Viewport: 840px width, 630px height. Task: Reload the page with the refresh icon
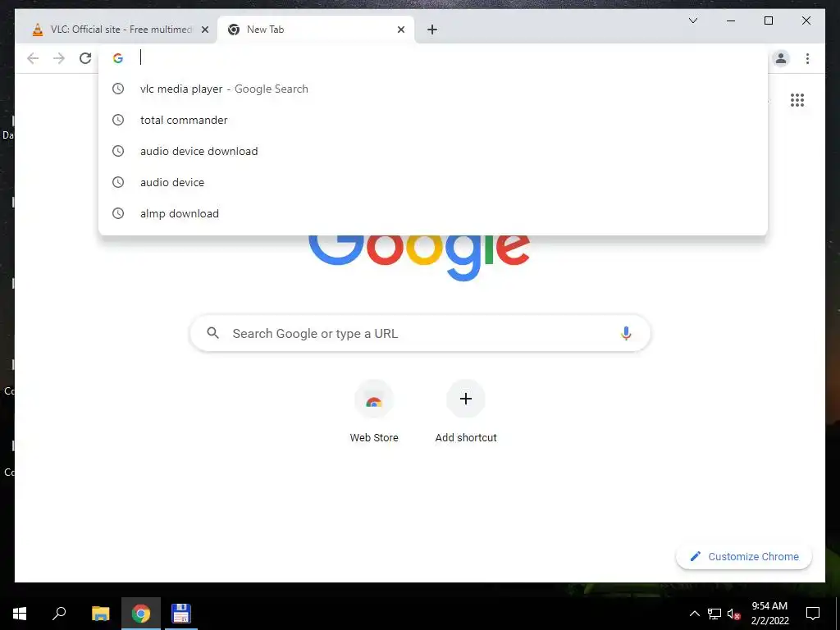click(x=85, y=58)
